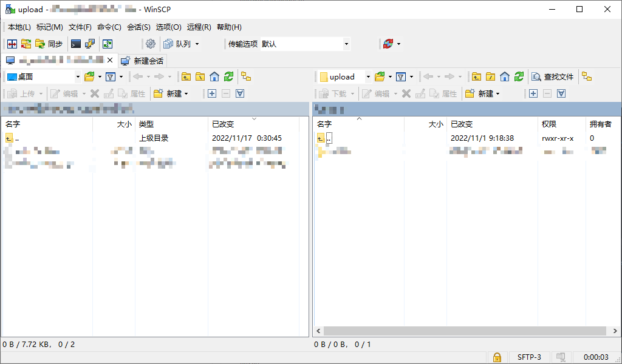Click the 同步 synchronize button

click(x=49, y=44)
